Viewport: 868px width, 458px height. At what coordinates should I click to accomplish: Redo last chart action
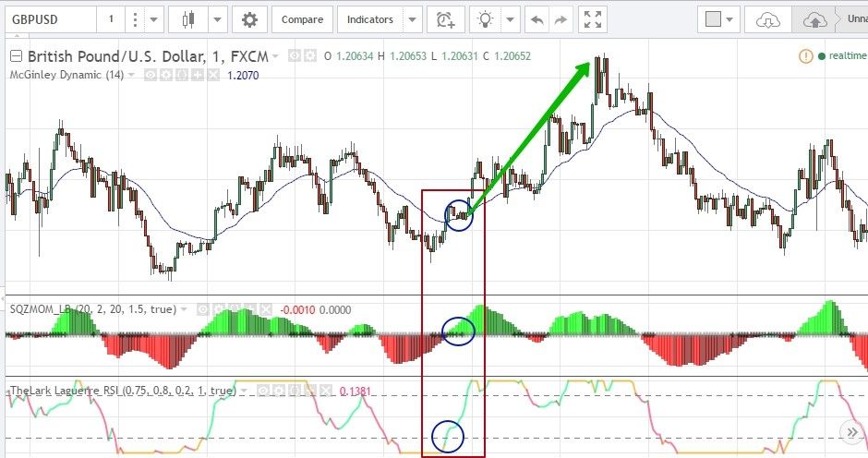click(x=561, y=20)
